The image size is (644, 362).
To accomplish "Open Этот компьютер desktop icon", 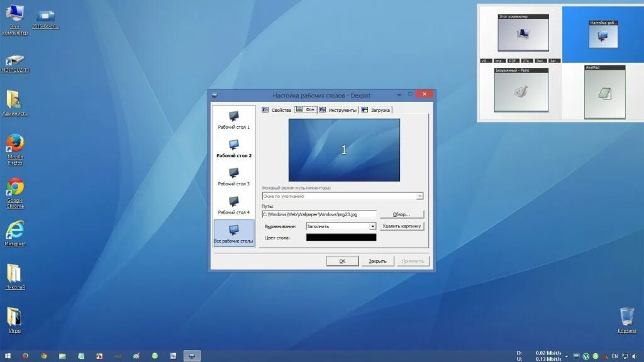I will pos(15,19).
